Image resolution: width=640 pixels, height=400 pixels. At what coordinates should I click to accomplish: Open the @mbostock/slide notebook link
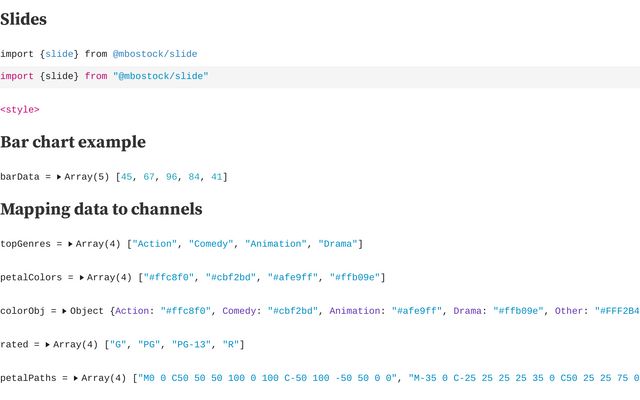pos(154,54)
